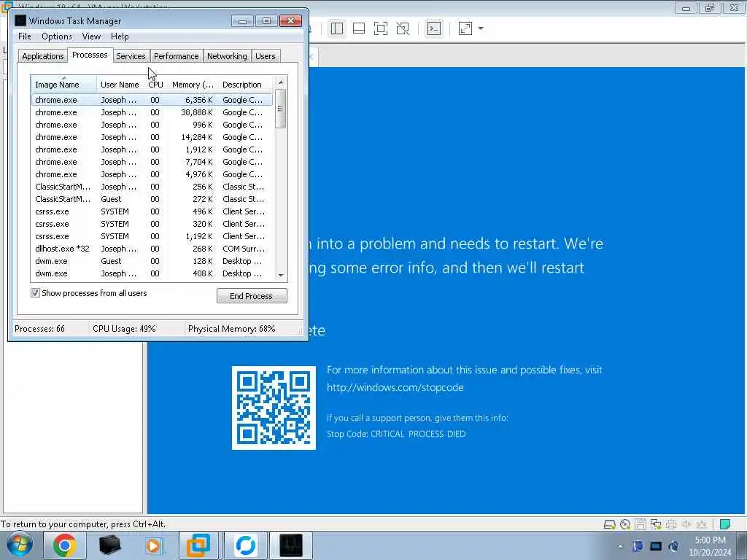Click the End Process button
747x560 pixels.
[252, 296]
